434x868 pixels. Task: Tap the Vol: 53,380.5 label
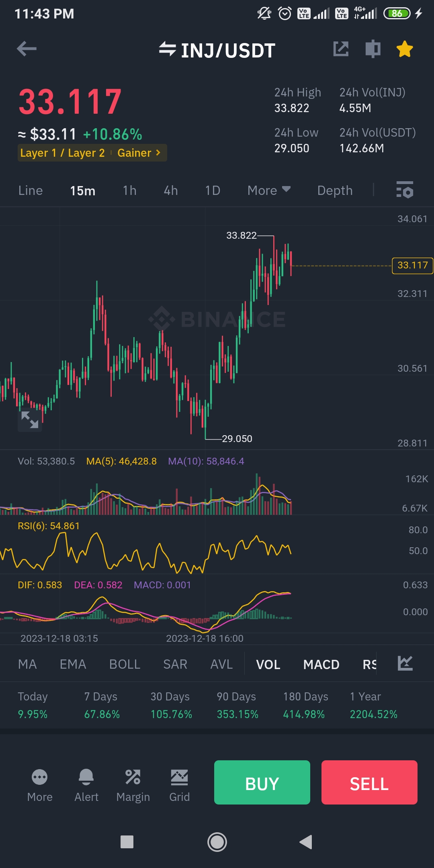[46, 461]
